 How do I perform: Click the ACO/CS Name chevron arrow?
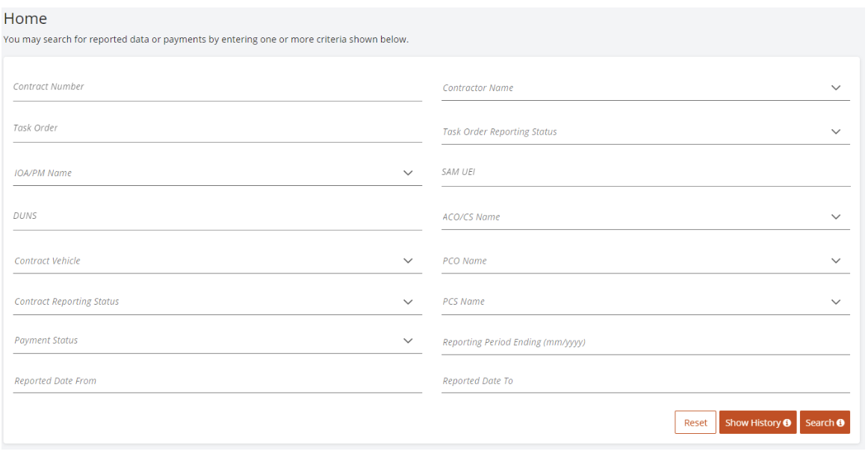(x=836, y=217)
